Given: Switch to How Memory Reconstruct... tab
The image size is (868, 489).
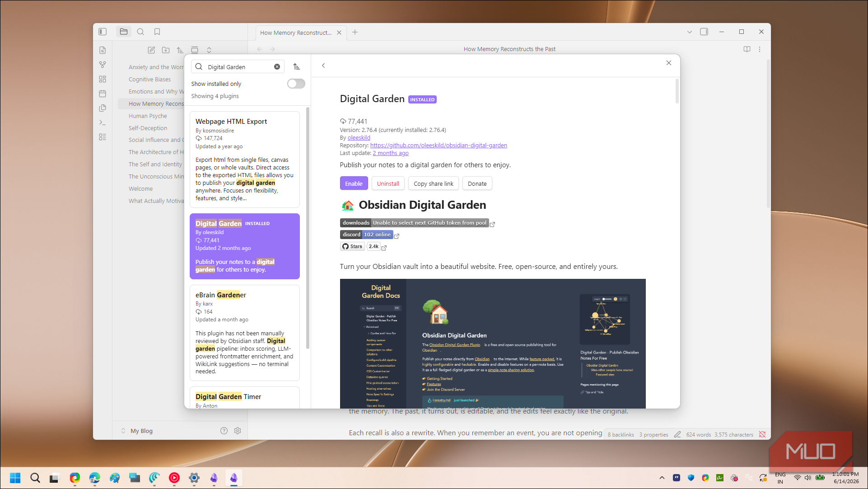Looking at the screenshot, I should [296, 33].
